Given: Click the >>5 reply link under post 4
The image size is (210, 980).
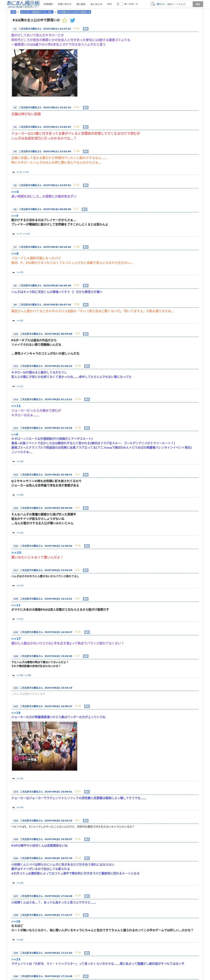Looking at the screenshot, I should point(19,172).
